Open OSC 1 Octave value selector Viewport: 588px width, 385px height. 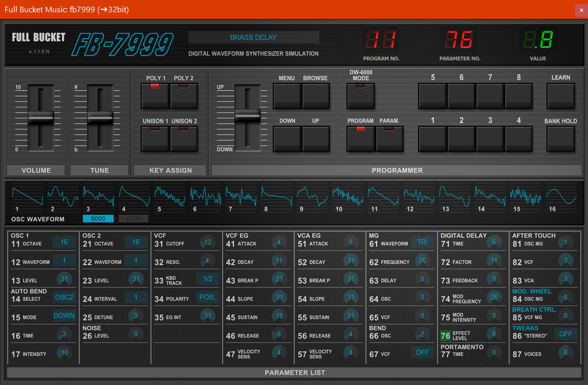(x=64, y=242)
